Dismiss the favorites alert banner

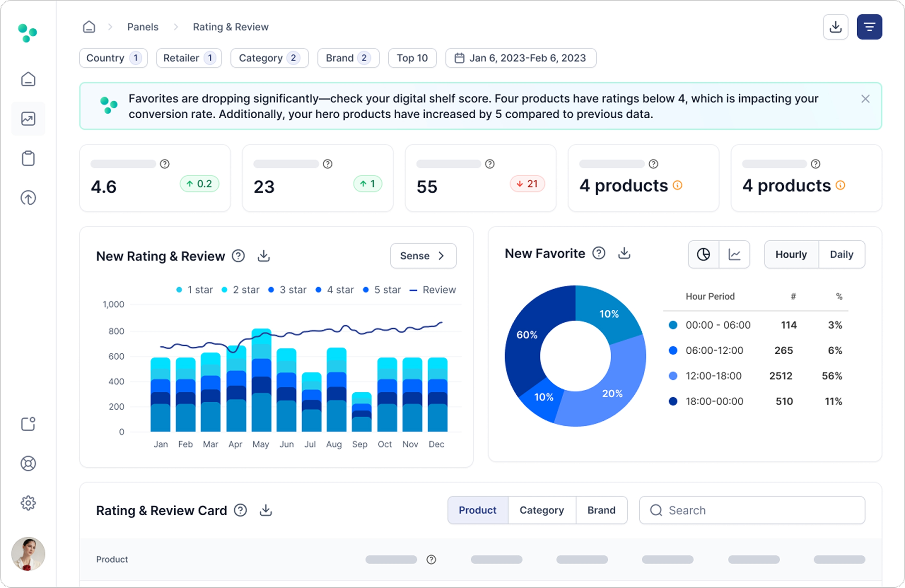click(865, 99)
